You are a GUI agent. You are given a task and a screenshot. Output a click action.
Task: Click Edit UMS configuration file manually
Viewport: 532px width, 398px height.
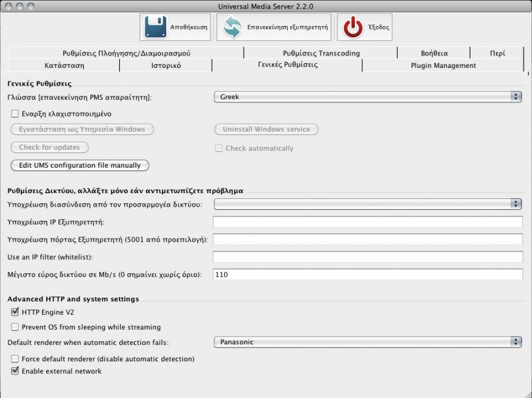[x=80, y=165]
